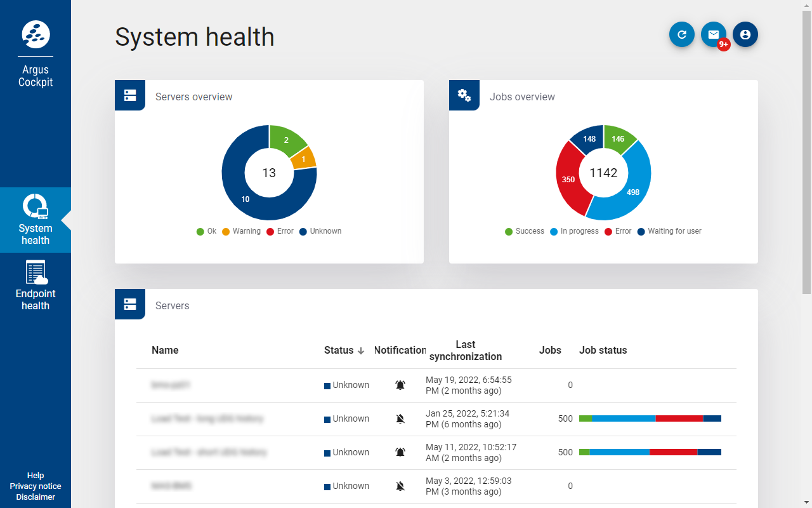
Task: Open the mail notifications with 9+ badge
Action: [714, 35]
